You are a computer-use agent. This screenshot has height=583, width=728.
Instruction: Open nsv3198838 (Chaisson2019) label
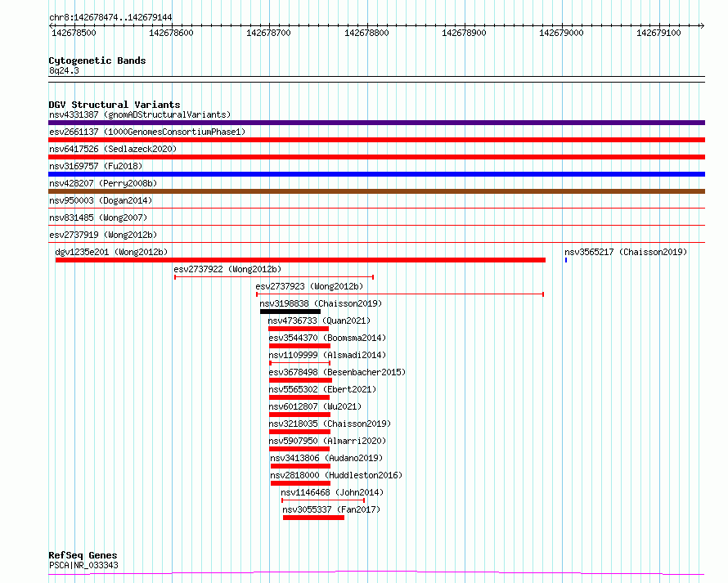pos(321,303)
